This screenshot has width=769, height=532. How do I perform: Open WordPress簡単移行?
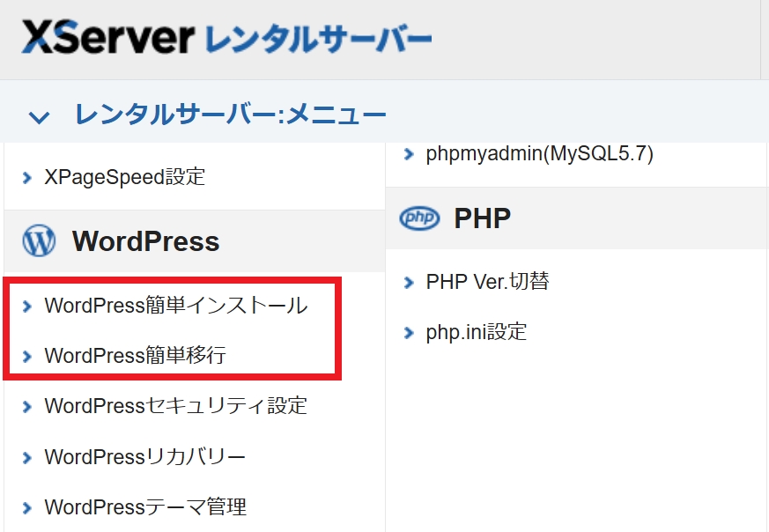tap(136, 356)
